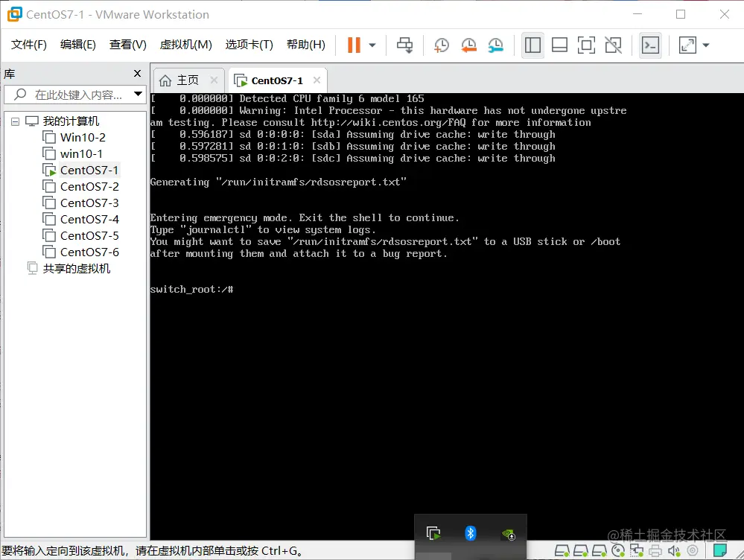Screen dimensions: 744x560
Task: Open the 选项卡(T) menu
Action: click(249, 45)
